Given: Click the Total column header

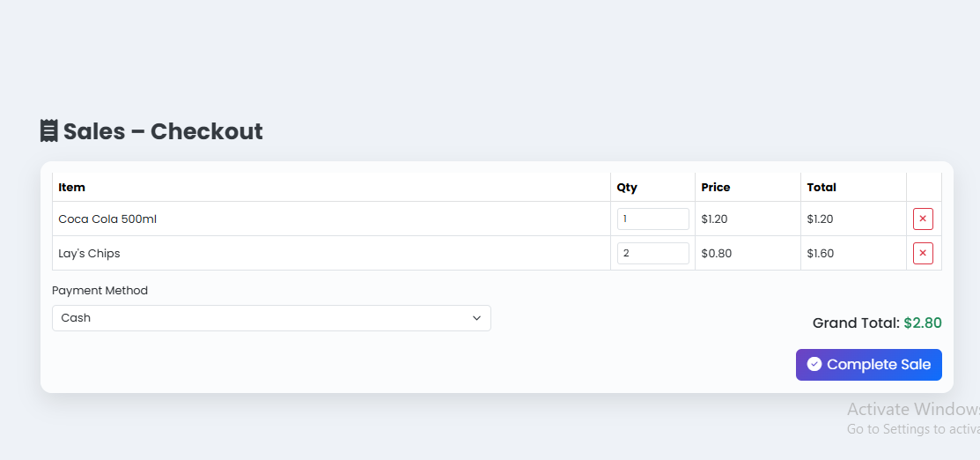Looking at the screenshot, I should pyautogui.click(x=822, y=187).
